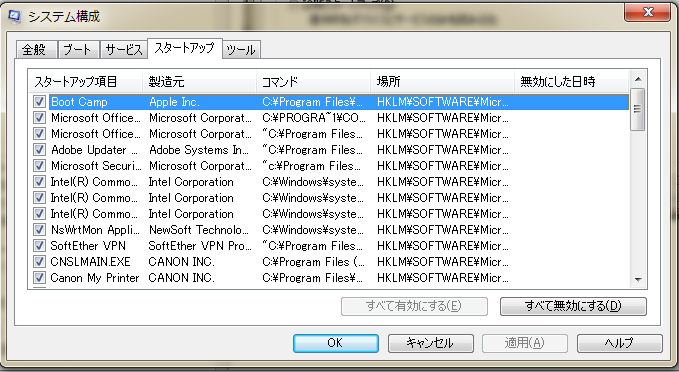Click the list scrollbar down arrow
This screenshot has width=679, height=372.
pyautogui.click(x=638, y=280)
